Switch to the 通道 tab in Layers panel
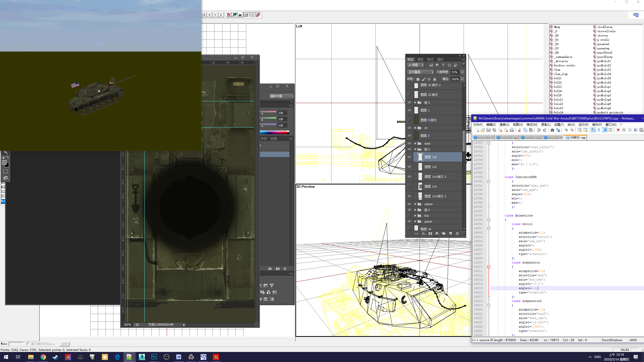 (x=420, y=59)
